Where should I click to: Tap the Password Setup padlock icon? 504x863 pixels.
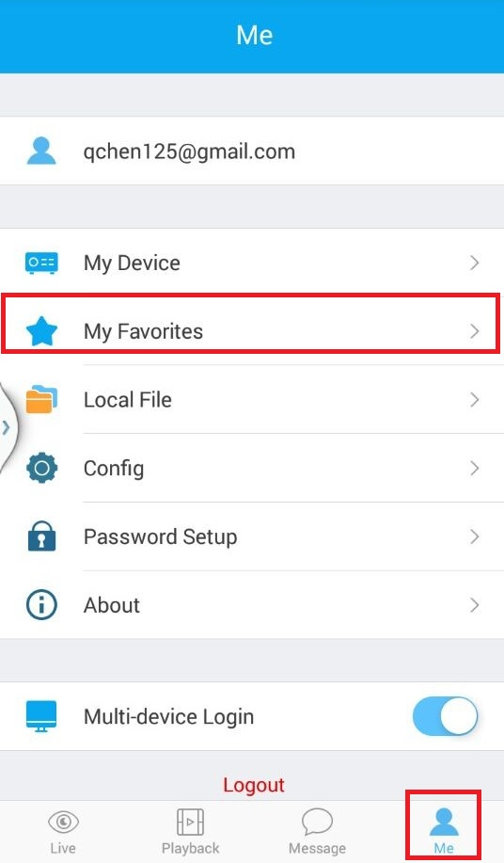[x=41, y=536]
